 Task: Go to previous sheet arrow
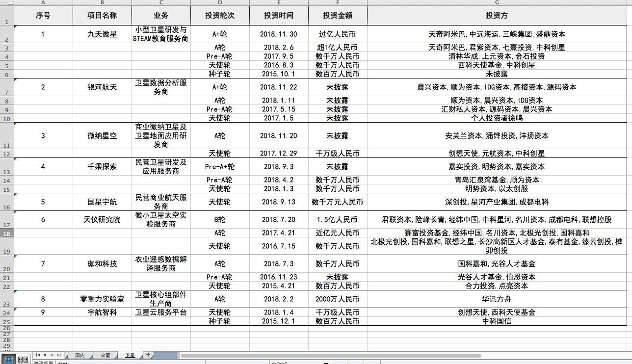(45, 355)
